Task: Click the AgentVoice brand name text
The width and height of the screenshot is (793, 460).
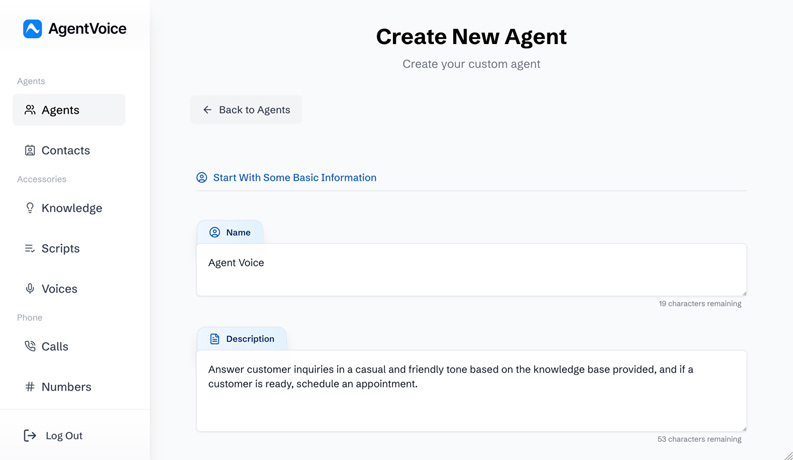Action: point(87,29)
